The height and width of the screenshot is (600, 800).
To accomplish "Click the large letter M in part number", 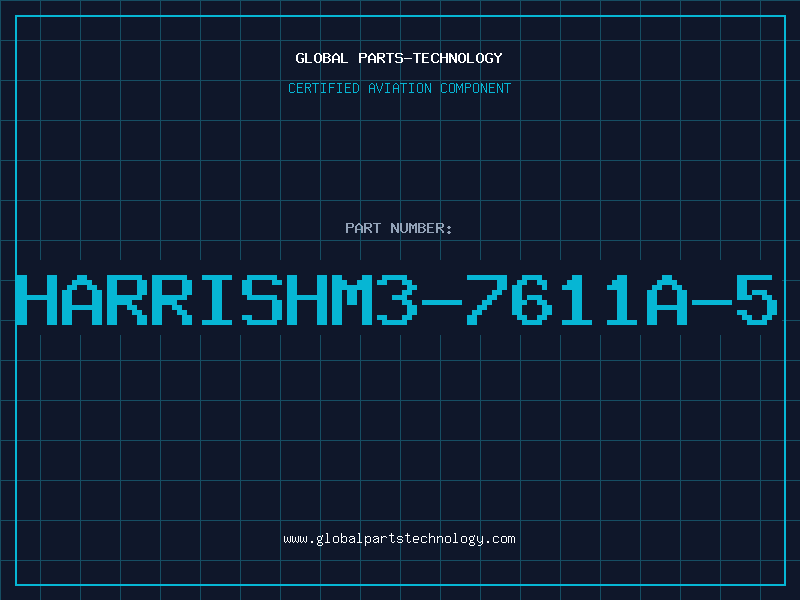I will [x=352, y=300].
